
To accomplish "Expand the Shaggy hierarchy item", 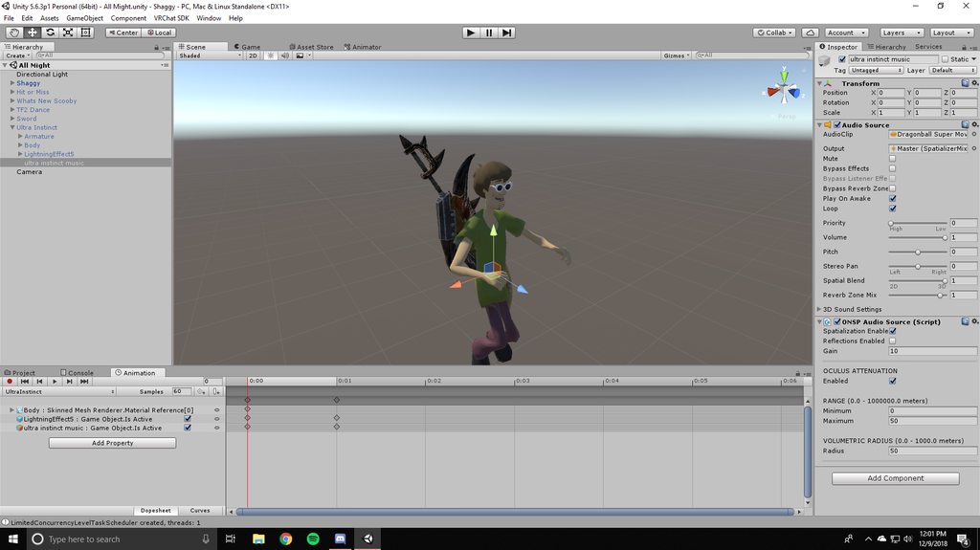I will click(11, 82).
